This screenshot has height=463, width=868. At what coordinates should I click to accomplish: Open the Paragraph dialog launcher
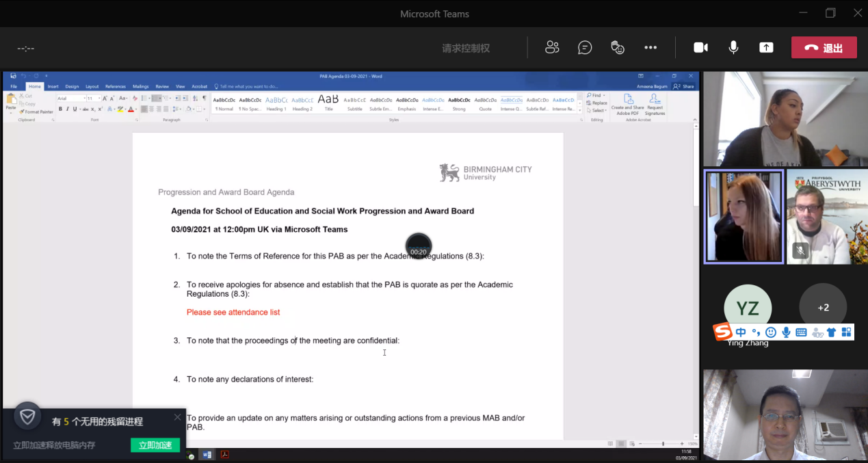(x=207, y=120)
